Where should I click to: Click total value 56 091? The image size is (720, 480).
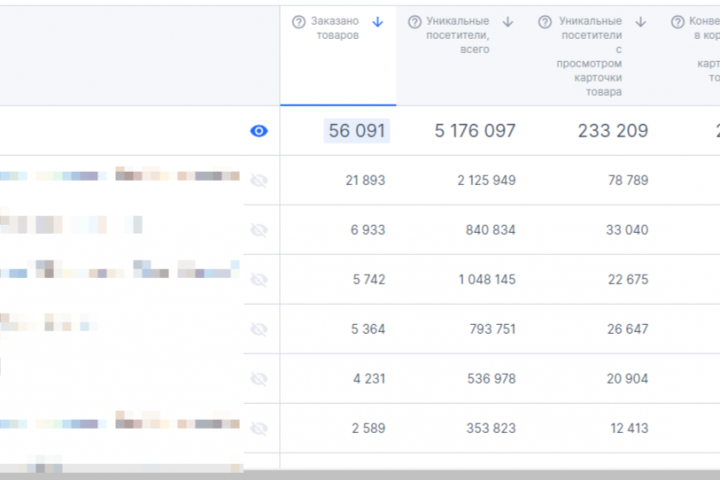pos(357,131)
